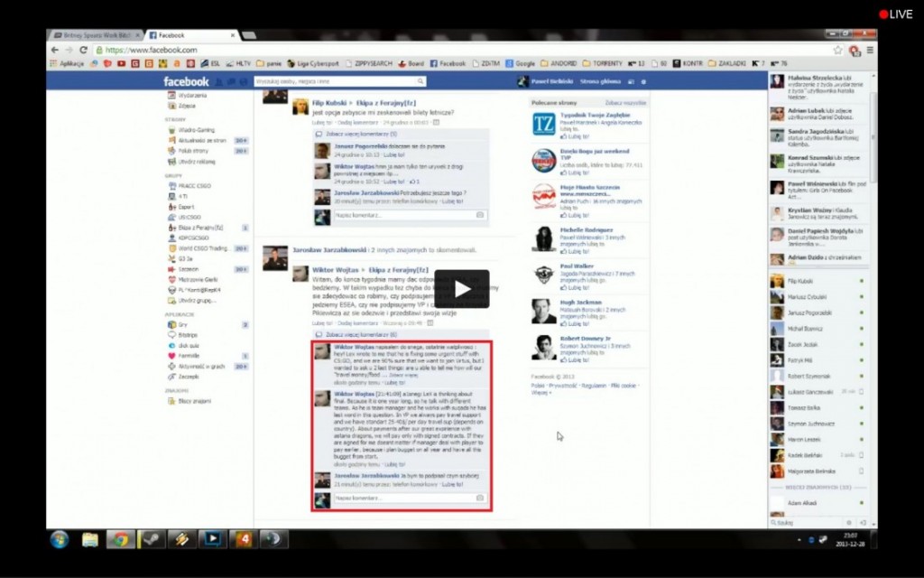Expand Zobacz więcej komentarzy (5)
Screen dimensions: 924x578
click(361, 134)
